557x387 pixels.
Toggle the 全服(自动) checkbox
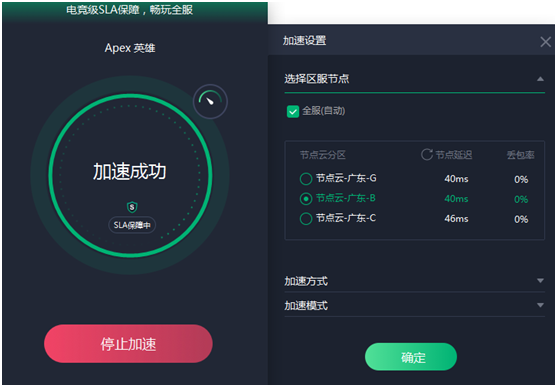(x=293, y=111)
